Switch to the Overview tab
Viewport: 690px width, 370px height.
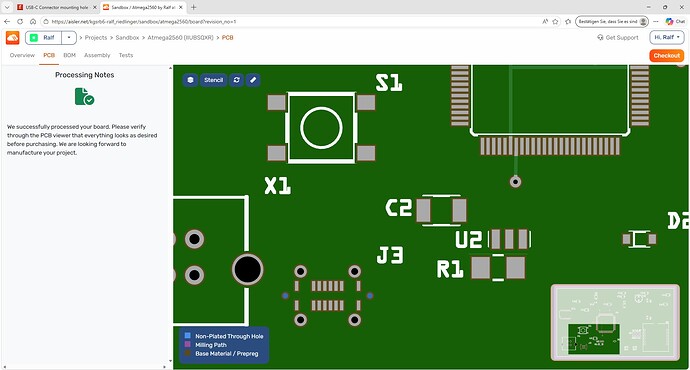(22, 55)
